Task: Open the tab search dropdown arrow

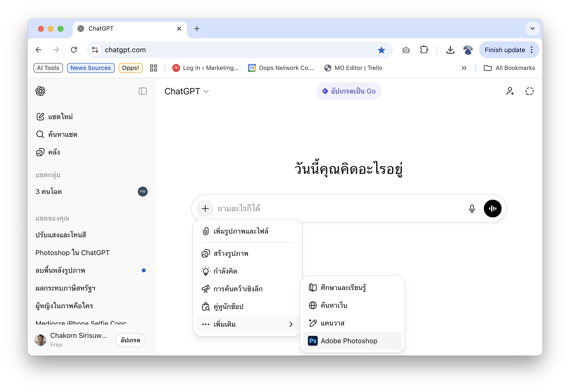Action: click(532, 29)
